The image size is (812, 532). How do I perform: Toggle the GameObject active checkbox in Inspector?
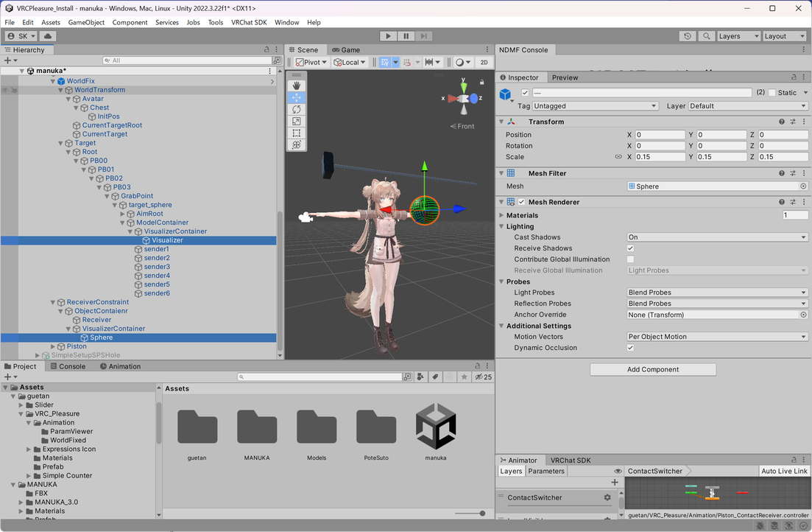(525, 93)
